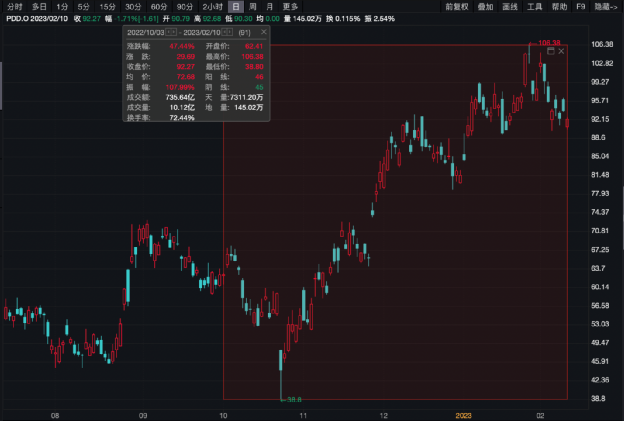The image size is (624, 421).
Task: Close the red selection range box
Action: pos(562,51)
